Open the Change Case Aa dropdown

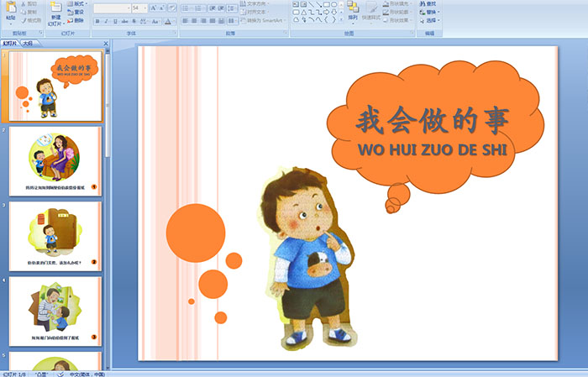coord(155,21)
